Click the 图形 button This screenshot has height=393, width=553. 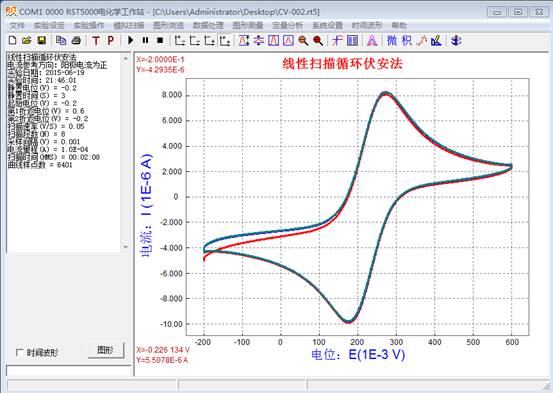(106, 350)
